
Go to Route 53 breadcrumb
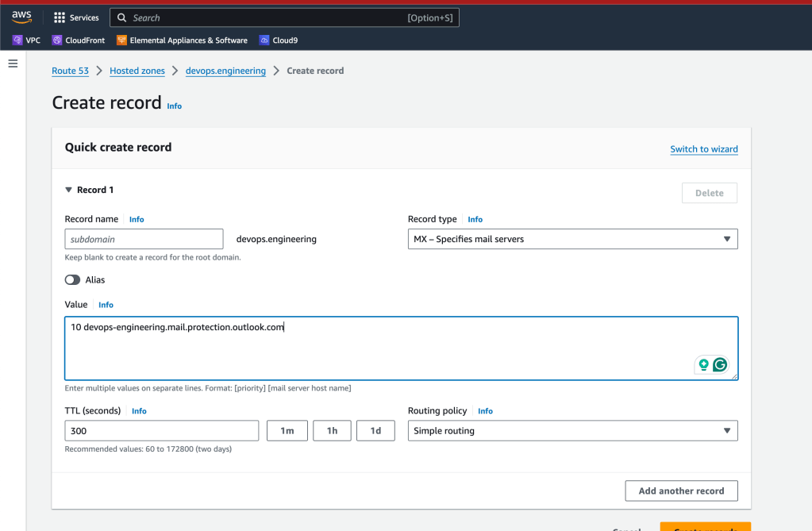(x=71, y=71)
